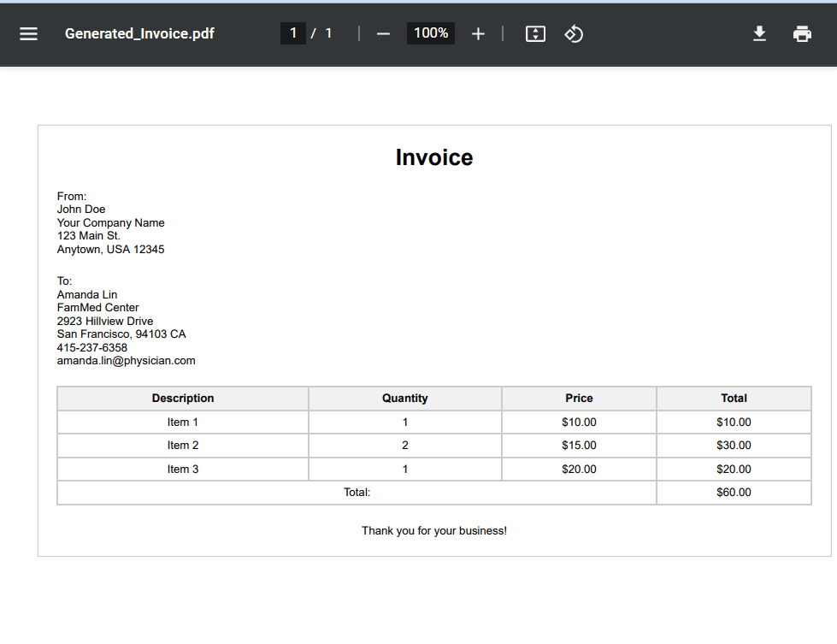Rotate the PDF counterclockwise
The image size is (837, 644).
pos(573,33)
